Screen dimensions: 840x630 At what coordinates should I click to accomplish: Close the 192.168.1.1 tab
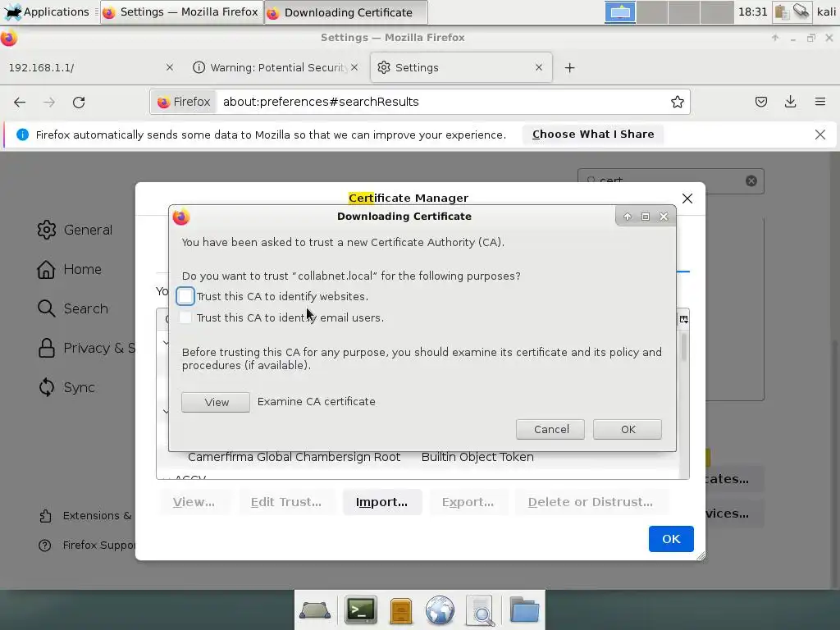pyautogui.click(x=169, y=67)
